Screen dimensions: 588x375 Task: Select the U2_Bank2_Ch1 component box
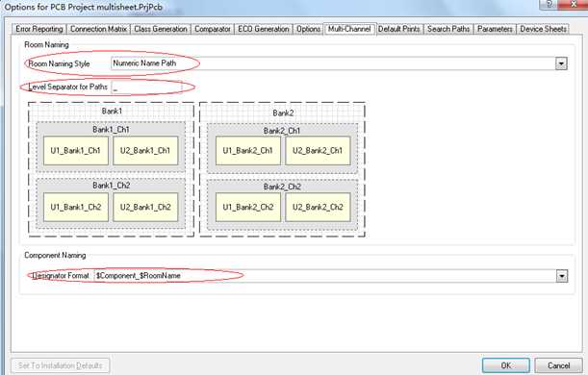tap(318, 151)
